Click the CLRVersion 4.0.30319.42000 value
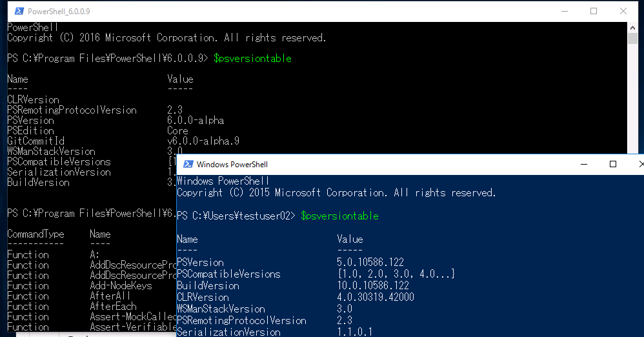This screenshot has width=644, height=337. coord(376,297)
